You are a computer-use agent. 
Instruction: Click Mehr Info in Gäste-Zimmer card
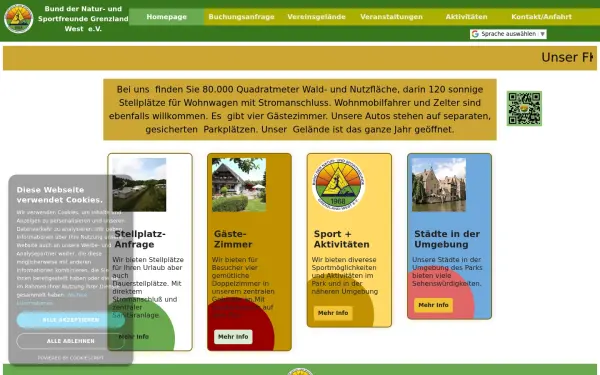233,337
